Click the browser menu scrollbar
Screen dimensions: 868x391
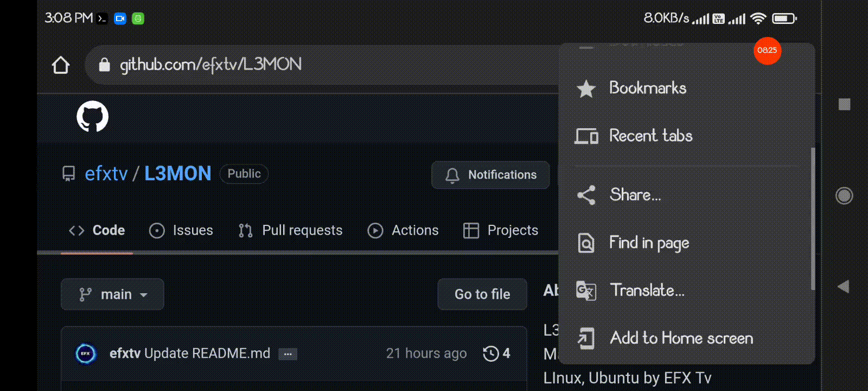(x=813, y=218)
